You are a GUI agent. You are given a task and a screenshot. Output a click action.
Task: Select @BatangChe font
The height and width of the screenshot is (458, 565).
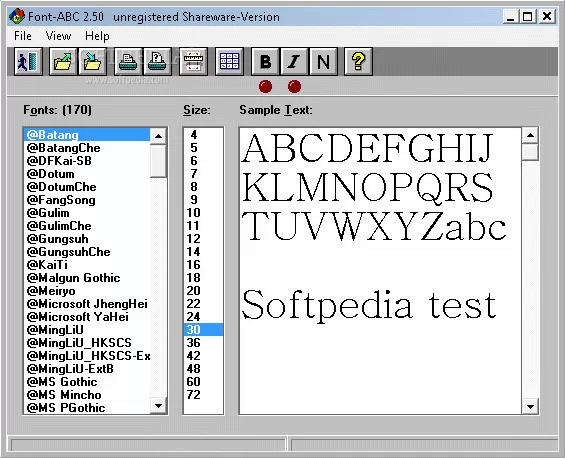click(x=87, y=148)
